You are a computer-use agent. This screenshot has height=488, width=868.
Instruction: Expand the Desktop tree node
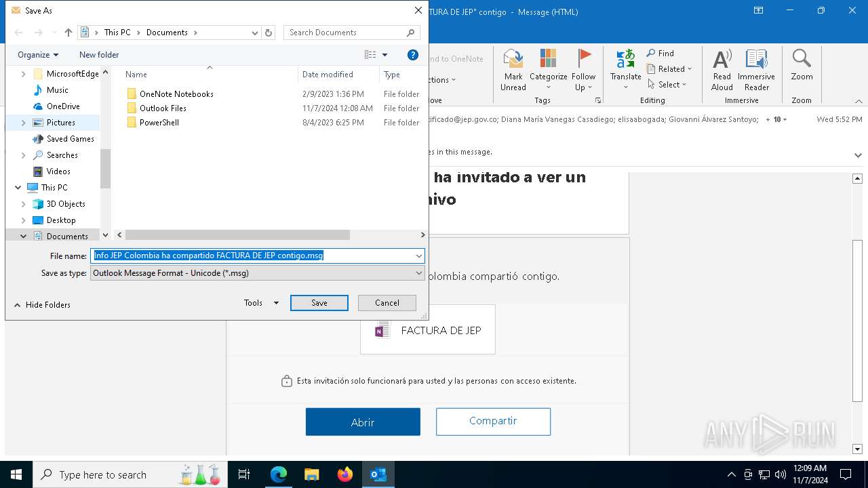(x=24, y=220)
